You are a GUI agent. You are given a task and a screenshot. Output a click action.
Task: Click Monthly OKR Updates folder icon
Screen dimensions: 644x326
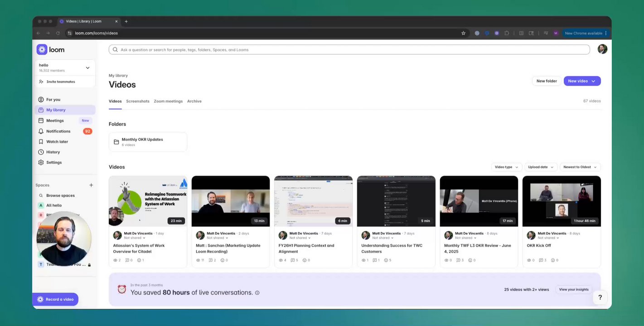click(x=116, y=142)
